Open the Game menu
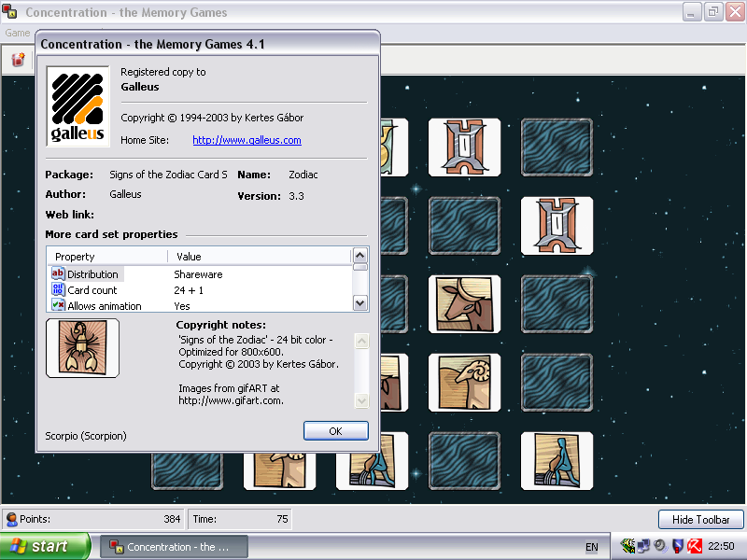This screenshot has height=560, width=747. 17,33
